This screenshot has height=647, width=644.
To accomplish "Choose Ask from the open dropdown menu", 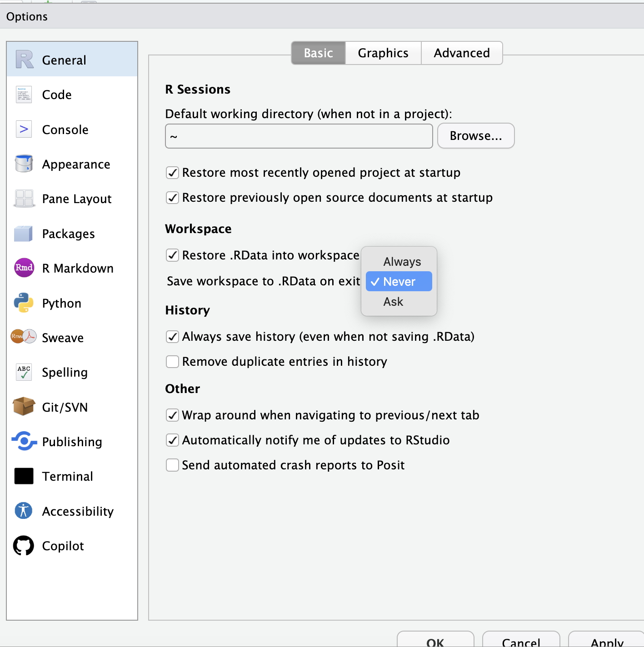I will click(393, 301).
